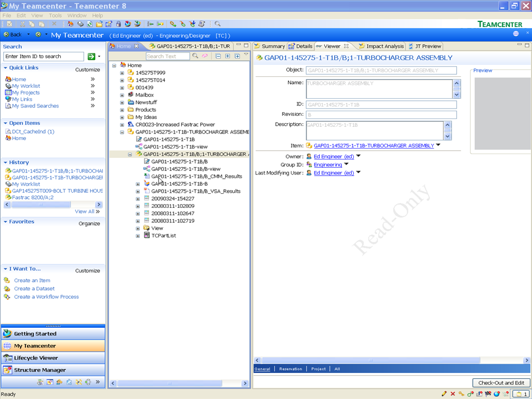
Task: Click the Back button
Action: click(13, 35)
